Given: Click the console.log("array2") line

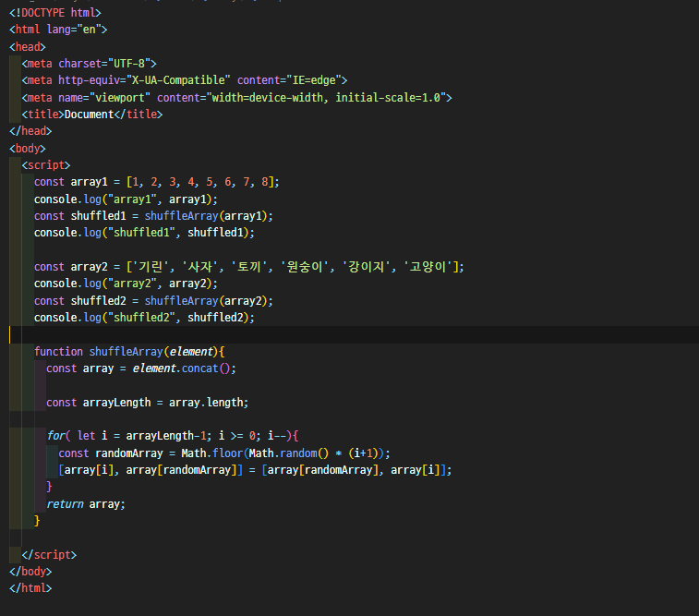Looking at the screenshot, I should point(127,284).
